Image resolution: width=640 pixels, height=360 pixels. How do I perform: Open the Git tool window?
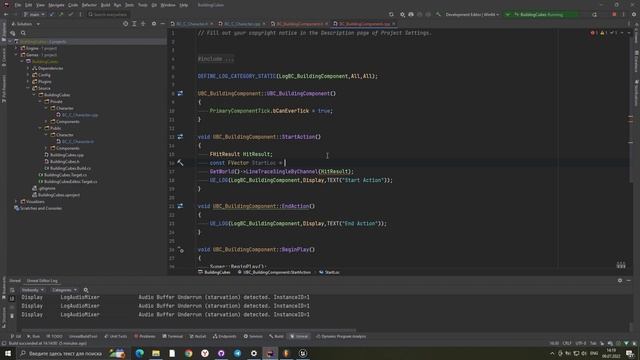point(16,336)
